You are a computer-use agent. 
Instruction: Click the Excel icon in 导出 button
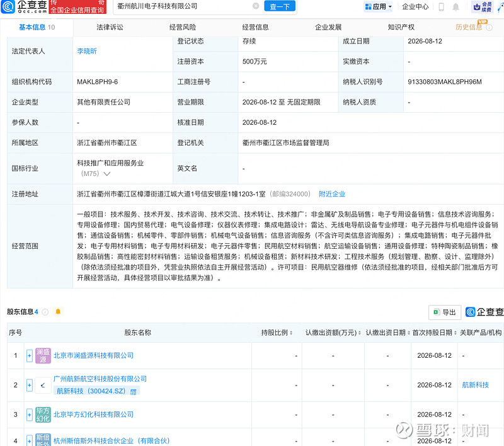(x=437, y=312)
